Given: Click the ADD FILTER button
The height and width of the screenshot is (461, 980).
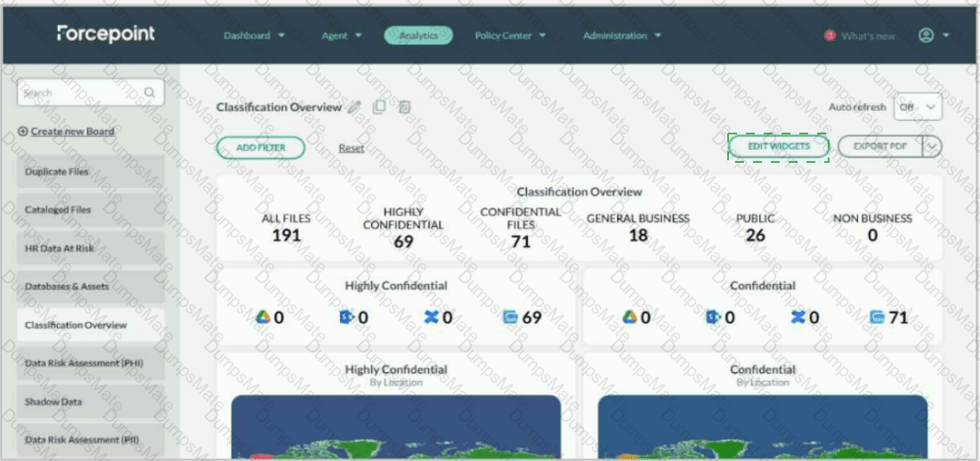Looking at the screenshot, I should tap(261, 148).
